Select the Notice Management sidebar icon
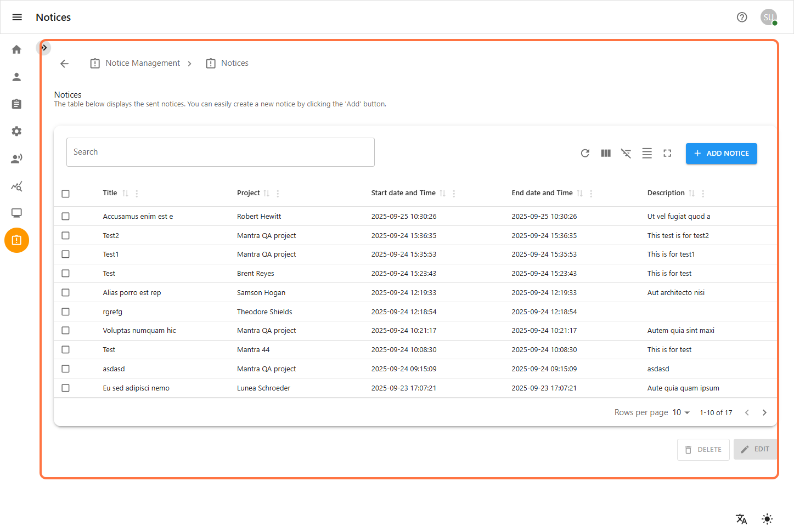This screenshot has width=794, height=532. (16, 240)
